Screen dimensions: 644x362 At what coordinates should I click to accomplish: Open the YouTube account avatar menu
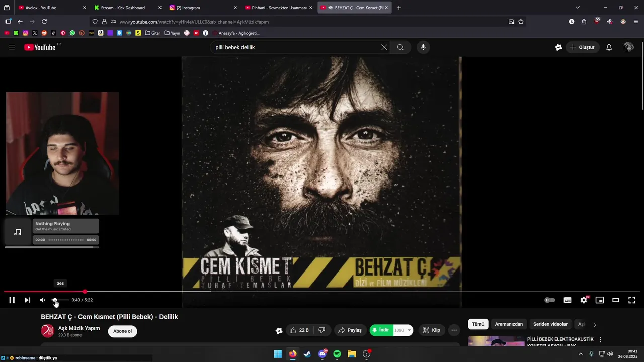(628, 47)
